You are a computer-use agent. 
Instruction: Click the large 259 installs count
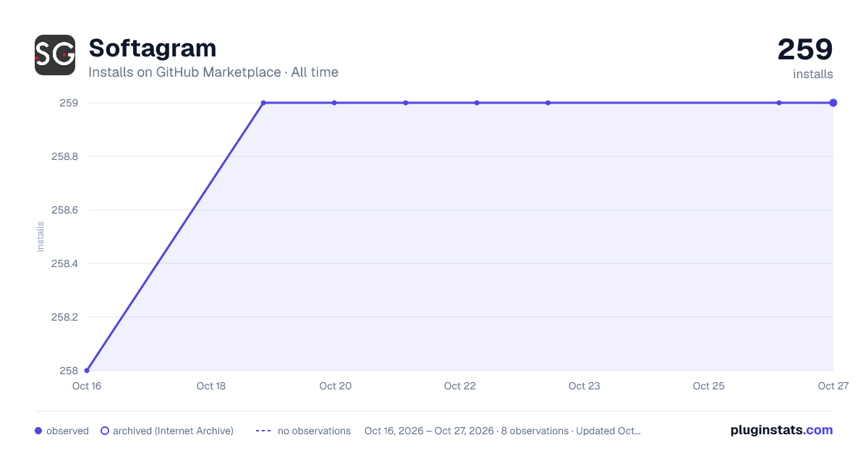click(805, 50)
